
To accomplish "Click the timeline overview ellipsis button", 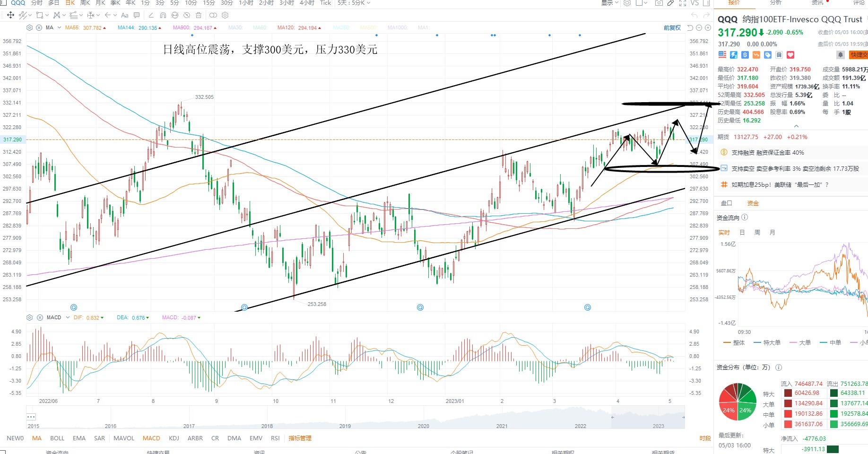I will click(31, 417).
